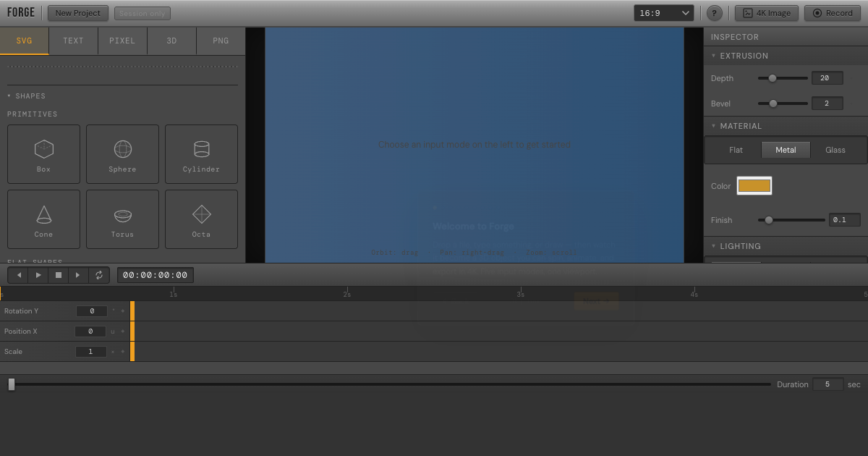Select the Metal material option

786,150
